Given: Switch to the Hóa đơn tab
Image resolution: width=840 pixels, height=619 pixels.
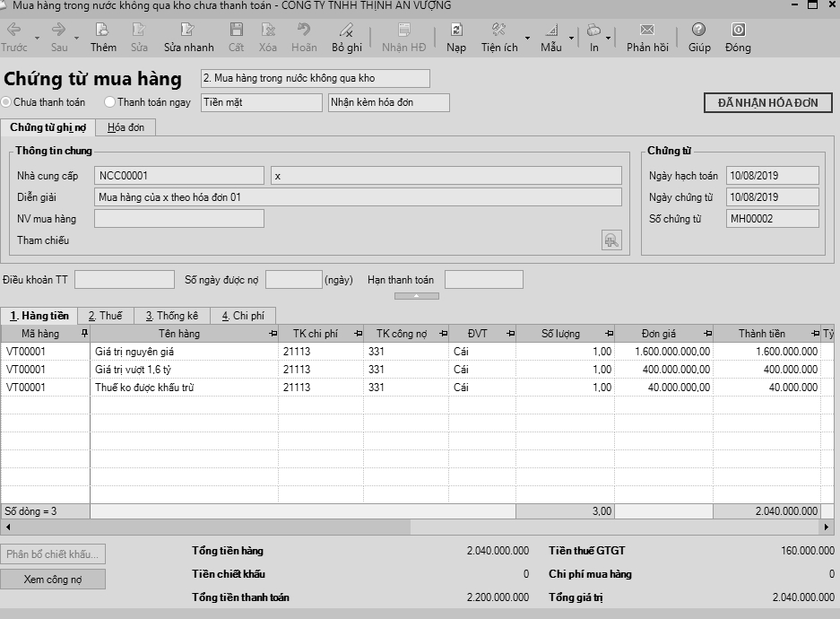Looking at the screenshot, I should click(126, 127).
